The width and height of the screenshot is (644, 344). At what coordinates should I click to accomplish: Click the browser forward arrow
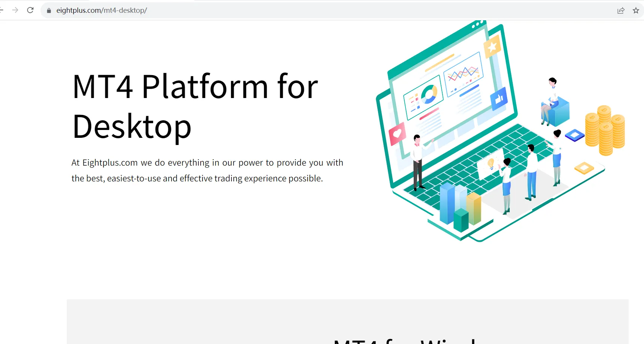(x=15, y=10)
